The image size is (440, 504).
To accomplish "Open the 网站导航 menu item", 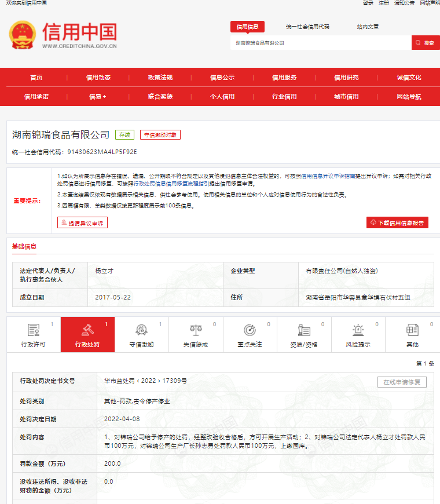I will [409, 96].
